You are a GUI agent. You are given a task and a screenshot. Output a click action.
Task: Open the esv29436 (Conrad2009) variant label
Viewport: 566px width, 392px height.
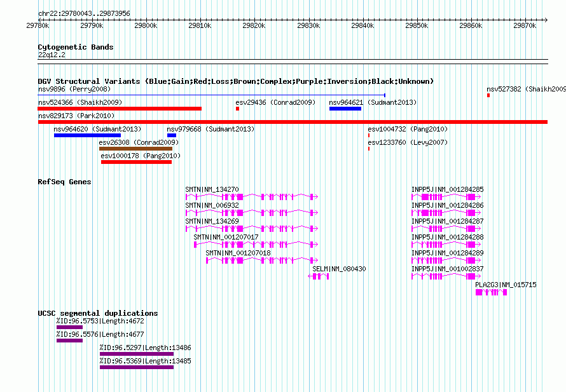tap(275, 102)
